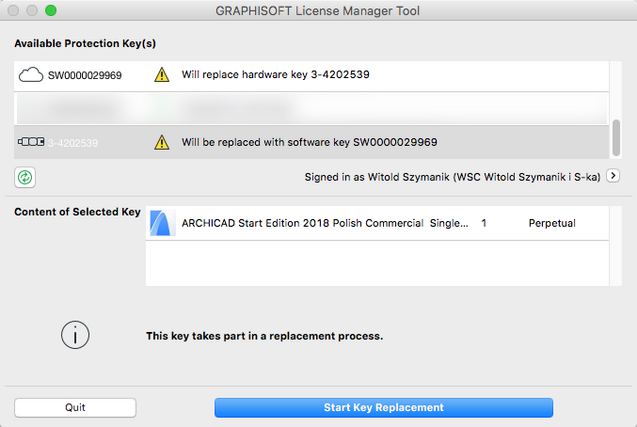The width and height of the screenshot is (637, 427).
Task: Click Start Key Replacement
Action: [383, 407]
